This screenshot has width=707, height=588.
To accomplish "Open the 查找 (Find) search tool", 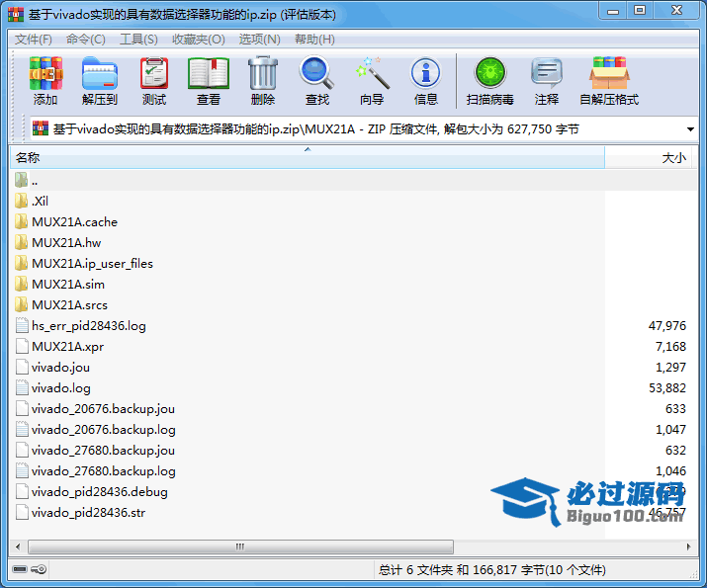I will [x=317, y=81].
